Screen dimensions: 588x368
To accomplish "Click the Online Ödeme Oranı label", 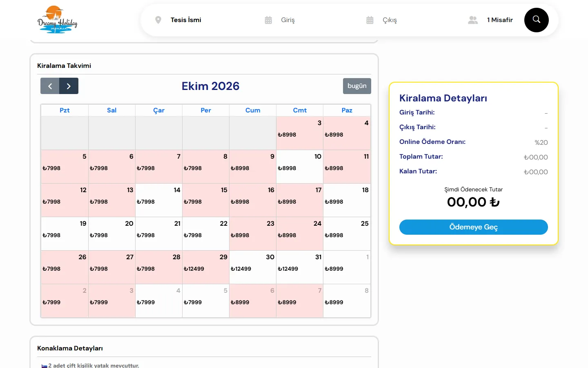I will 432,142.
